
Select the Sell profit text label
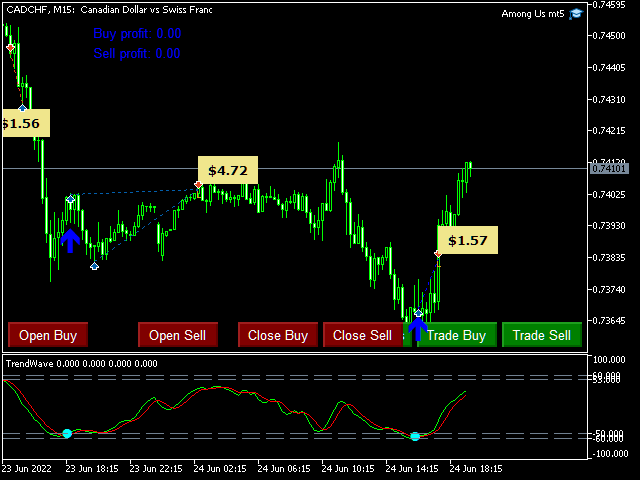pyautogui.click(x=137, y=53)
